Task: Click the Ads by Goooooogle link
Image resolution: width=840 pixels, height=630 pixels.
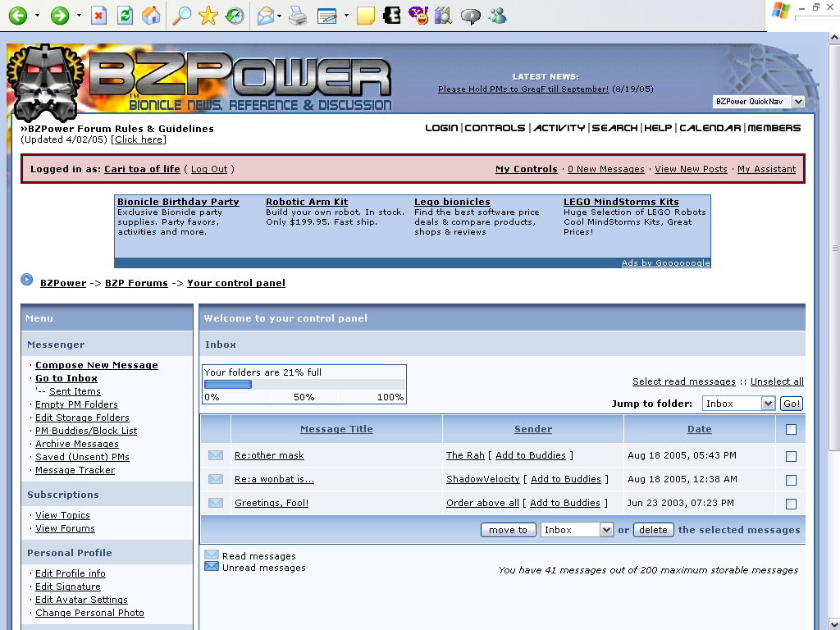Action: point(666,262)
